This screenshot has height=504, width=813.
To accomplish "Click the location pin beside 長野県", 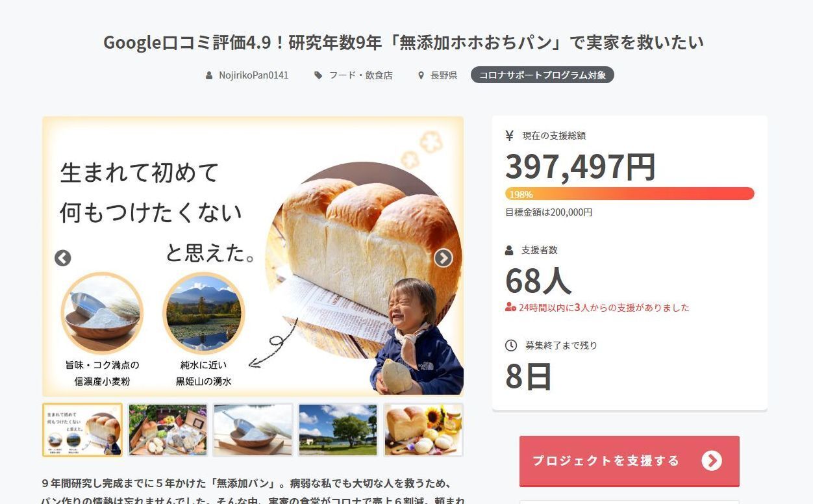I will (x=421, y=75).
